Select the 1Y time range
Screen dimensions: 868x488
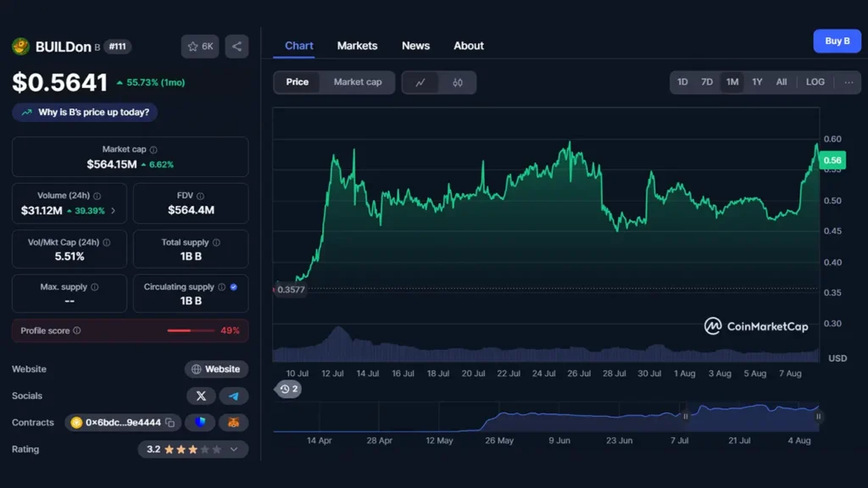click(757, 82)
